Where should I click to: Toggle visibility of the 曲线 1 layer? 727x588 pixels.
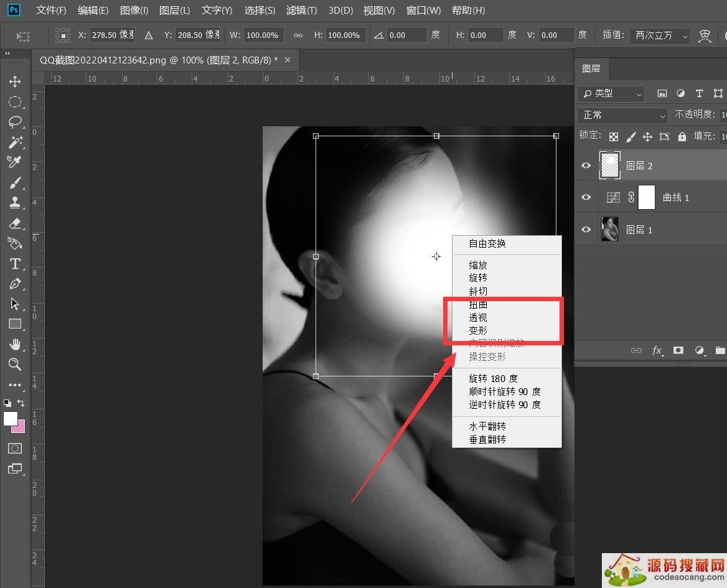(x=586, y=197)
